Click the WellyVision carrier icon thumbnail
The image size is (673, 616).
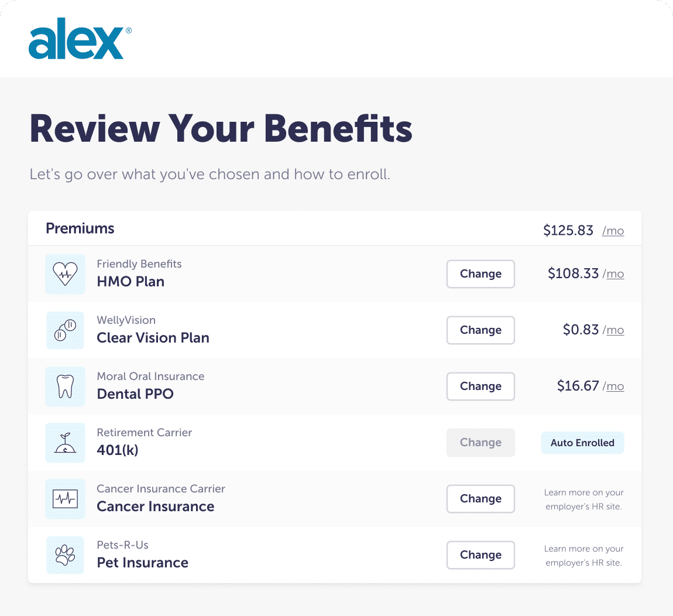65,330
